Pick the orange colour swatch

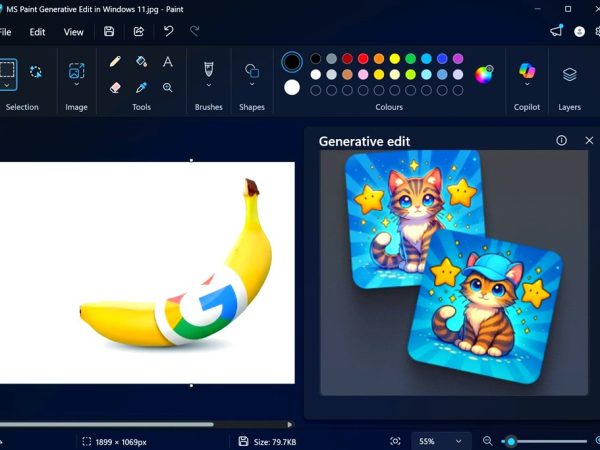coord(379,59)
